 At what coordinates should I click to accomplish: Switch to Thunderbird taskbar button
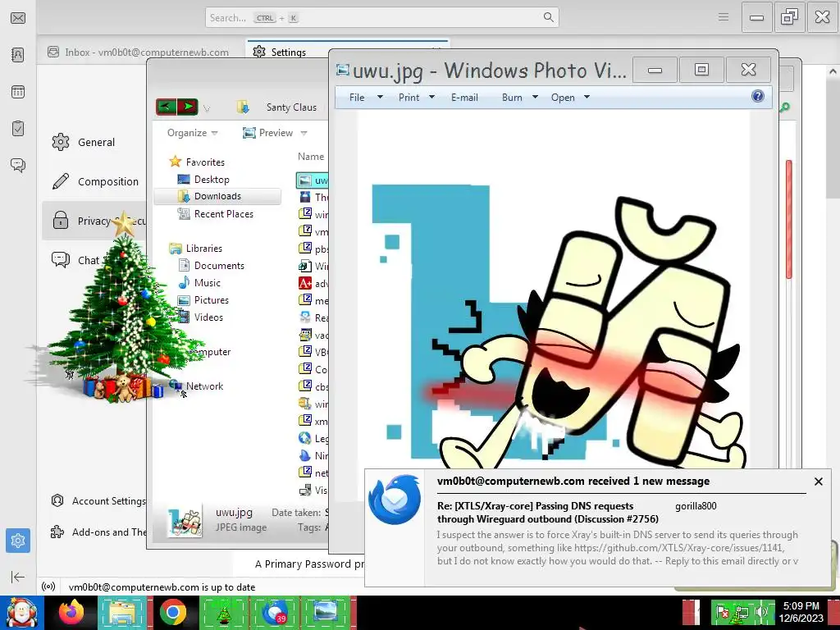274,613
